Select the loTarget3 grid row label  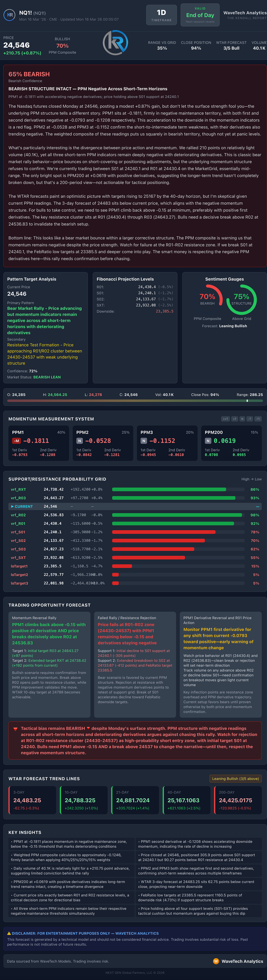point(19,583)
